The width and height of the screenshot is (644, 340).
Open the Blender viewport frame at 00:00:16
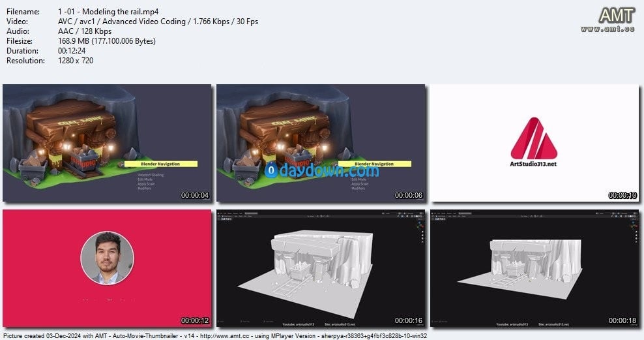point(321,268)
